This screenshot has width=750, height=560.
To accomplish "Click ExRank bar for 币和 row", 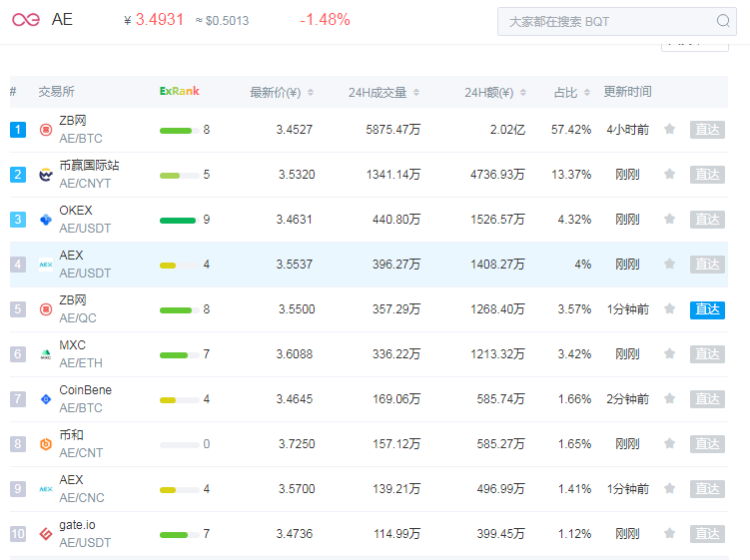I will pyautogui.click(x=180, y=445).
